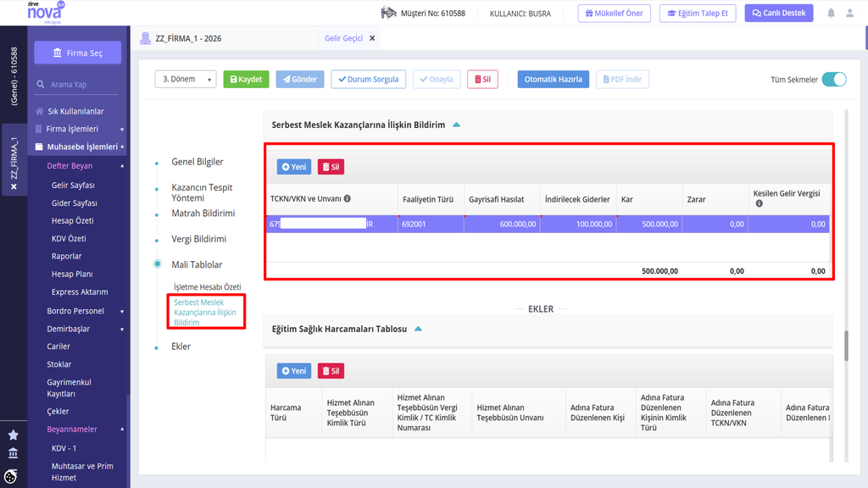Click the Durum Sorgula button
Viewport: 868px width, 488px height.
point(369,79)
